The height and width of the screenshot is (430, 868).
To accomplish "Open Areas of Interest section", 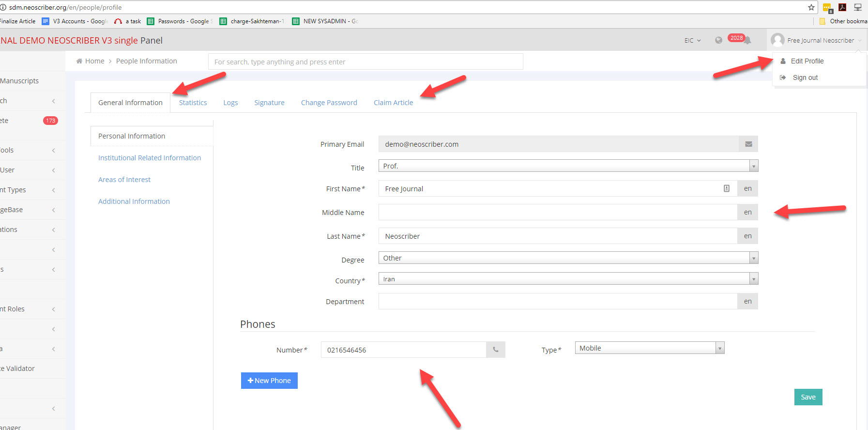I will (x=124, y=180).
